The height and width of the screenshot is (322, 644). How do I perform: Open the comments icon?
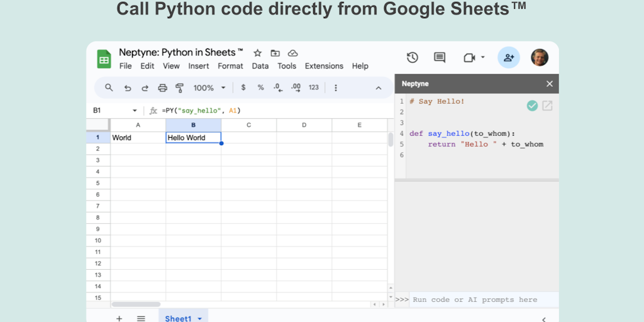point(440,58)
